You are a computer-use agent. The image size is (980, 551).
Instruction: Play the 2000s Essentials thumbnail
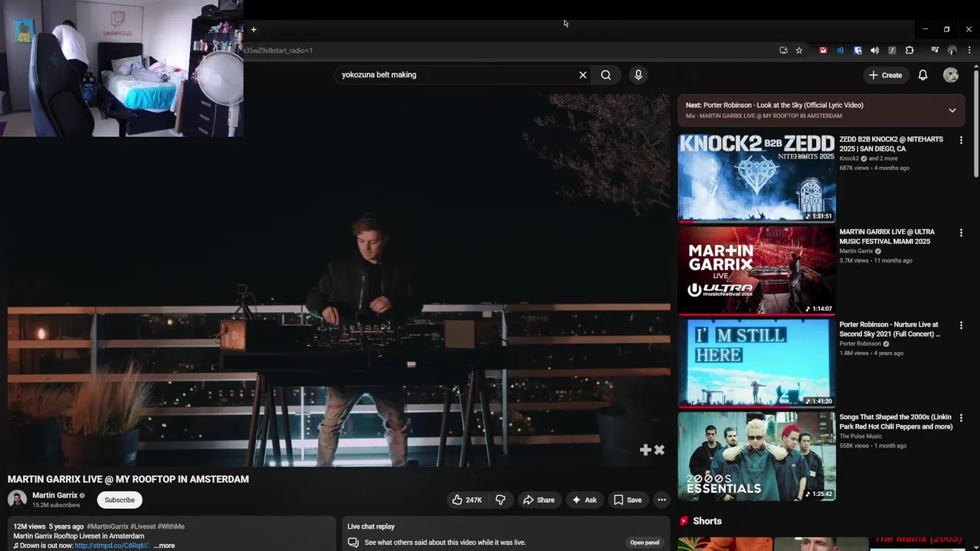756,456
